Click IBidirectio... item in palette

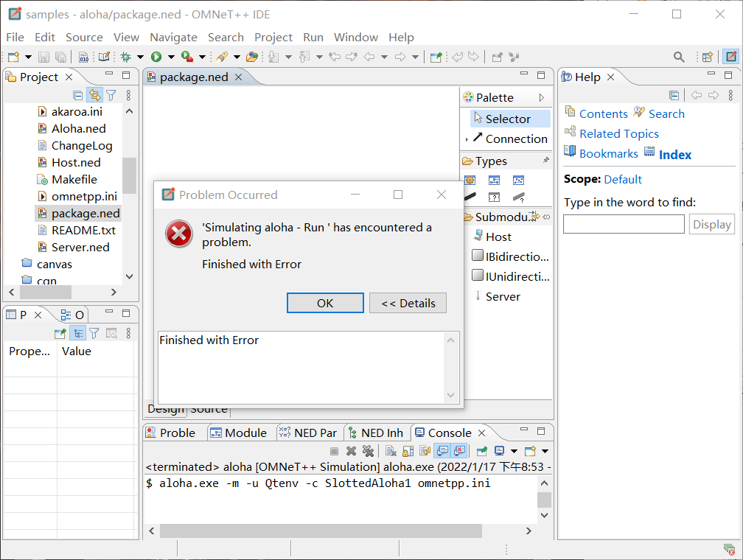point(510,256)
